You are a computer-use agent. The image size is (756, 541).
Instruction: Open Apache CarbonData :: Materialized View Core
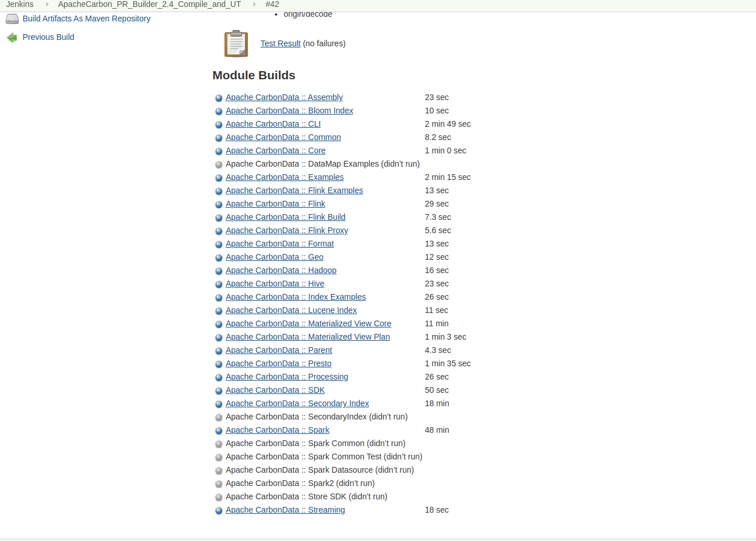point(309,323)
